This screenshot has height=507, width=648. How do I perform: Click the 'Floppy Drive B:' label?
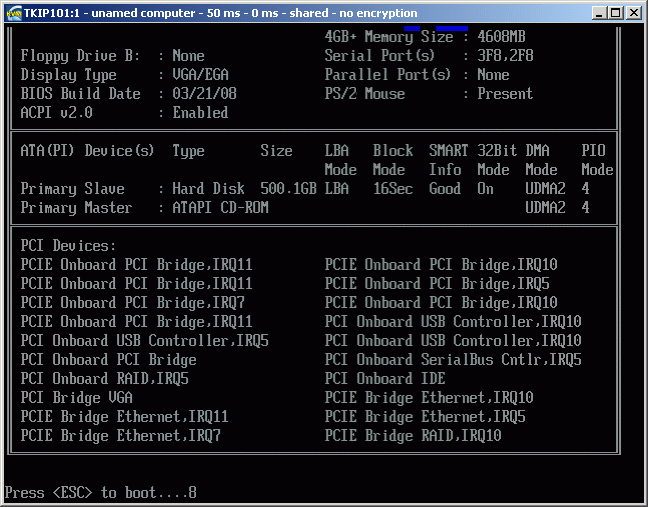[80, 56]
